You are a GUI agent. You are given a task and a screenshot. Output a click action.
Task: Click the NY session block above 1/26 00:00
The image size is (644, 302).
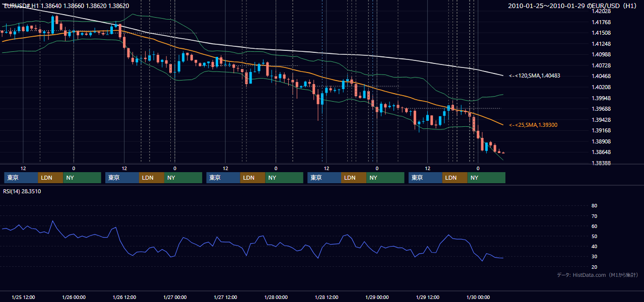[82, 178]
